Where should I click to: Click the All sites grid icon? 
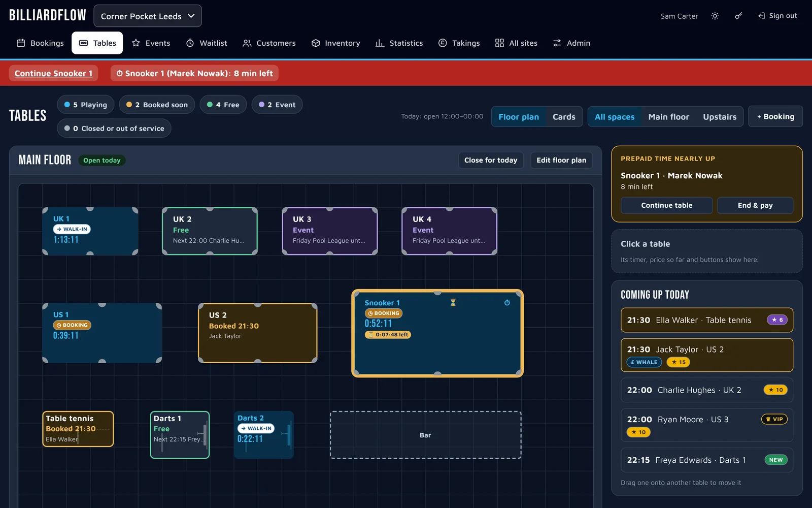click(x=499, y=43)
